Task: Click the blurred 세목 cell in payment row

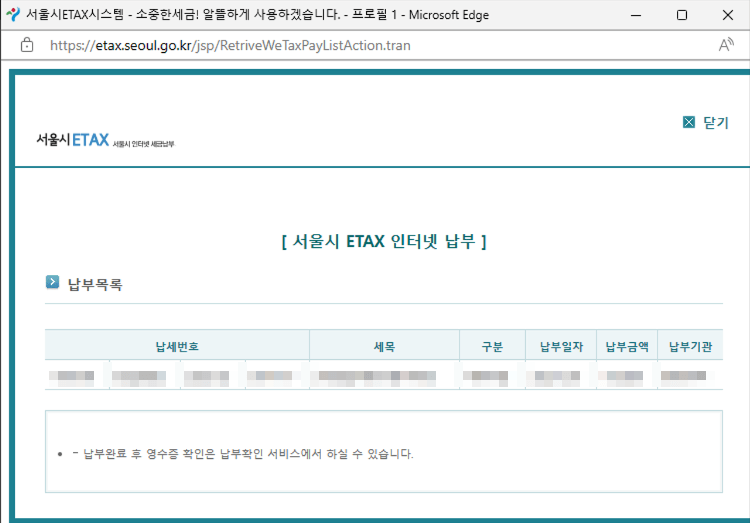Action: 384,376
